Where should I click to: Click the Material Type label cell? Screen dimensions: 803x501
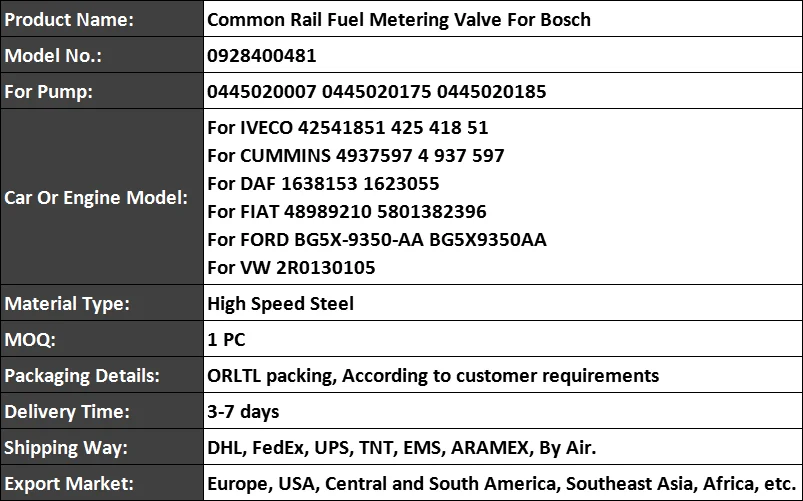102,303
